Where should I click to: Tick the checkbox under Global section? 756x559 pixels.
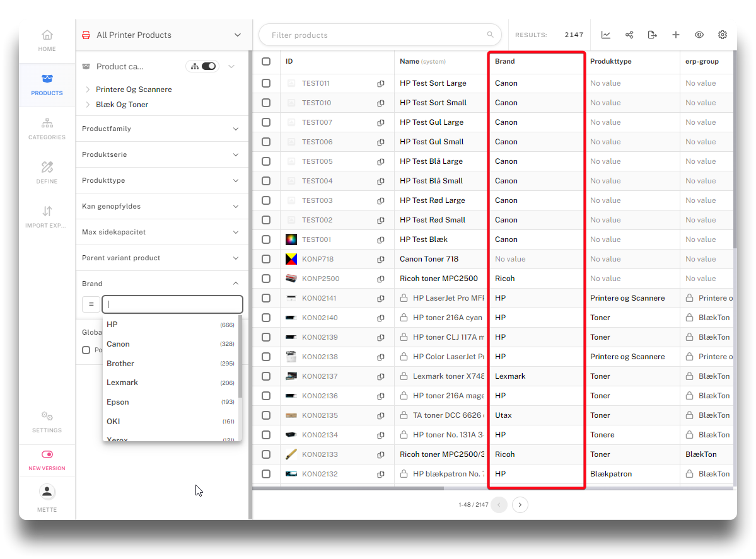click(86, 350)
